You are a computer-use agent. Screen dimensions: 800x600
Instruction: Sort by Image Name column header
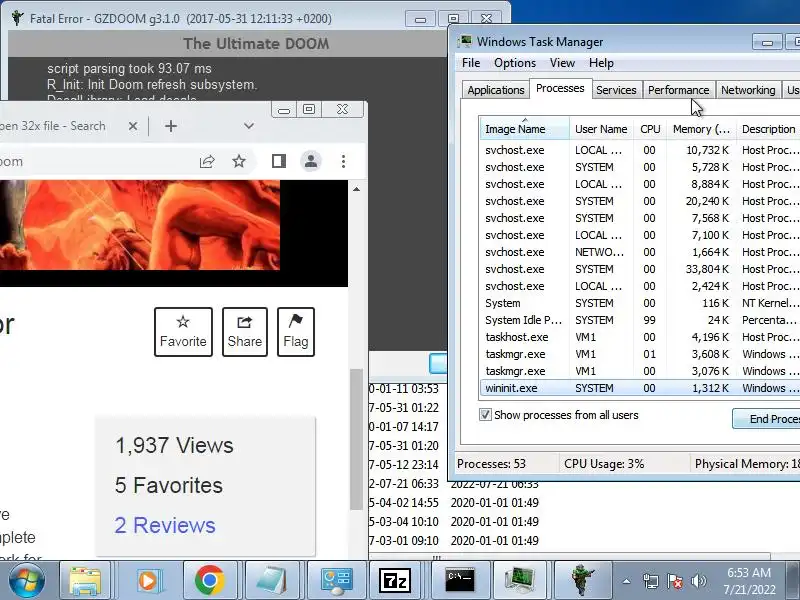point(524,129)
